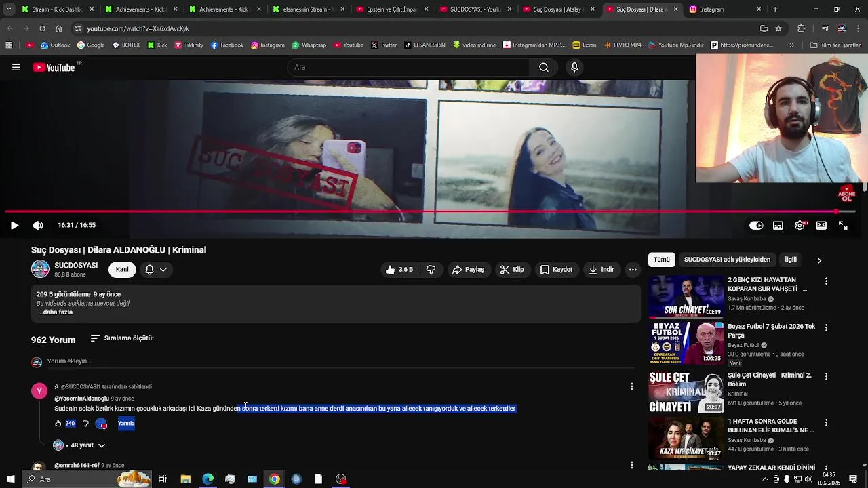Open the browser extensions puzzle icon

pyautogui.click(x=801, y=28)
